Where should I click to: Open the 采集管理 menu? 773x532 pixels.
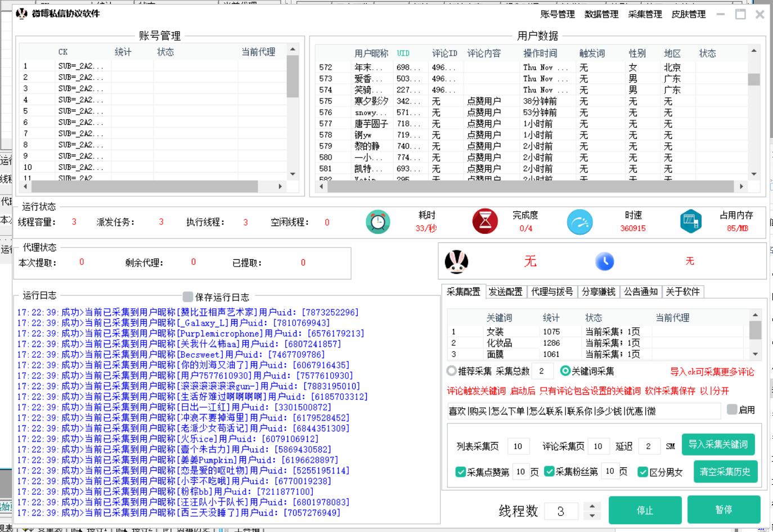click(x=645, y=14)
